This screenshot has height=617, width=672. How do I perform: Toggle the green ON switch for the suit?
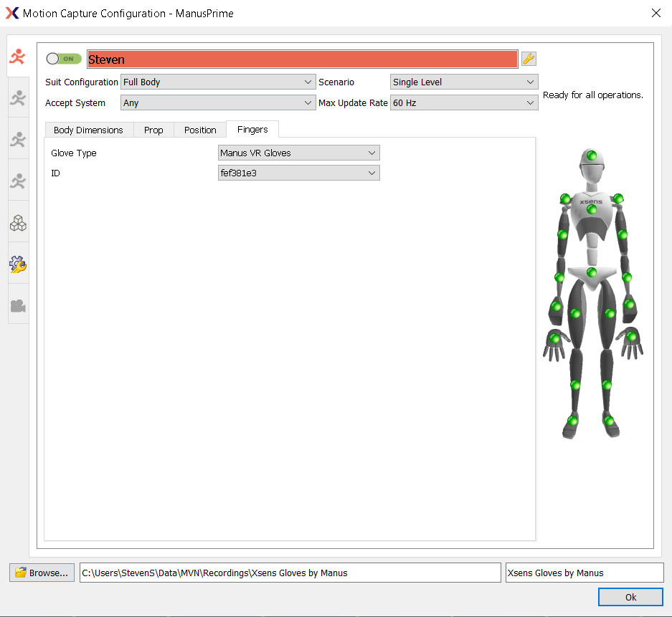[x=63, y=59]
